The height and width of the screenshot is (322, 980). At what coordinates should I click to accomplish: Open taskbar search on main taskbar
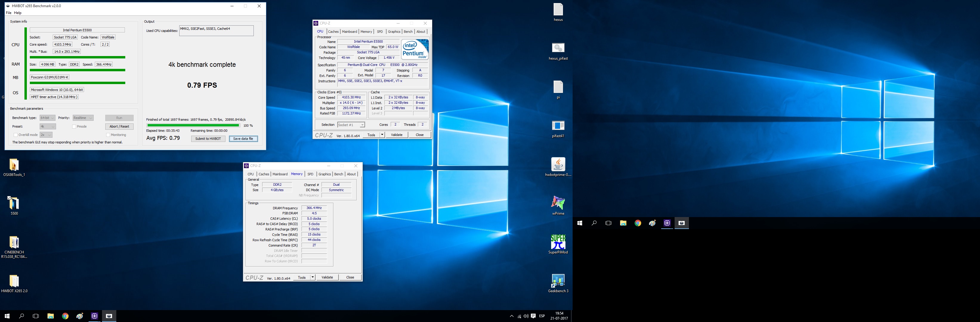(21, 316)
